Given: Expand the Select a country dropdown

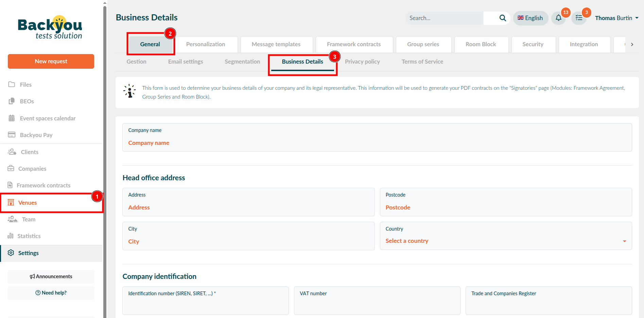Looking at the screenshot, I should click(505, 241).
